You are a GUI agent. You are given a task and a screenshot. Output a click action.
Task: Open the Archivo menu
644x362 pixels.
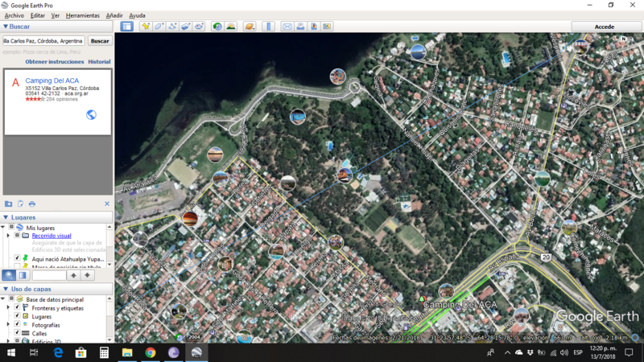pos(14,15)
